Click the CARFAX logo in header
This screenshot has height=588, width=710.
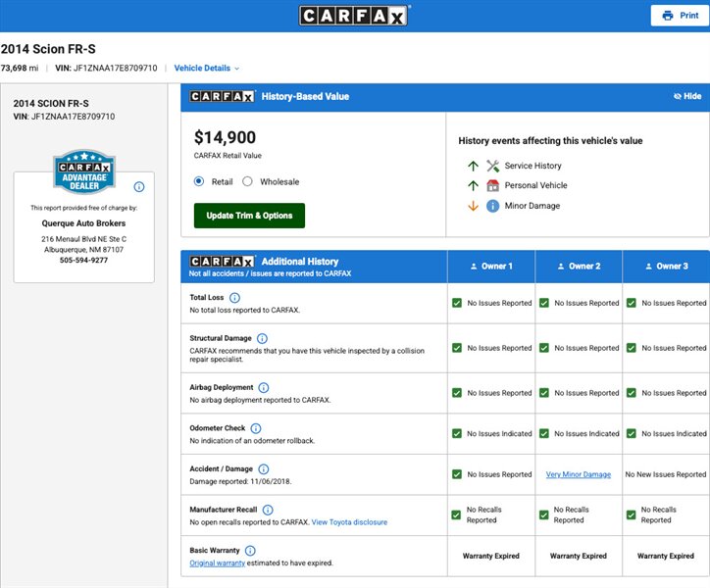click(354, 16)
